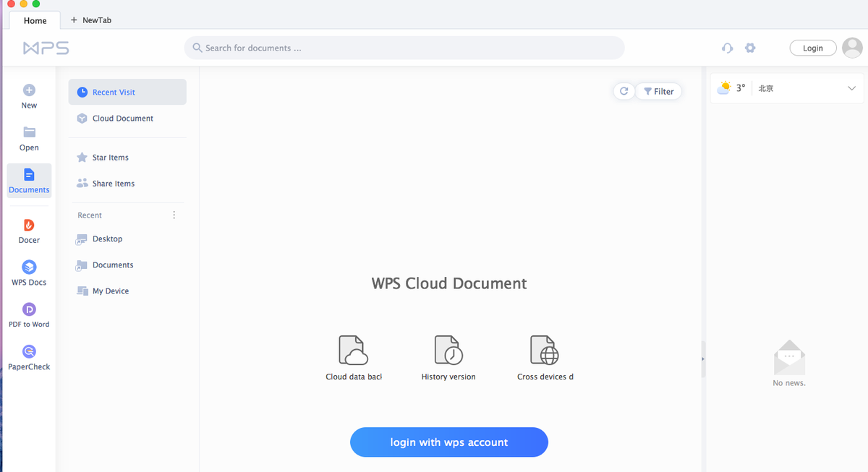
Task: Click the WPS Cloud Document heading
Action: click(x=449, y=283)
